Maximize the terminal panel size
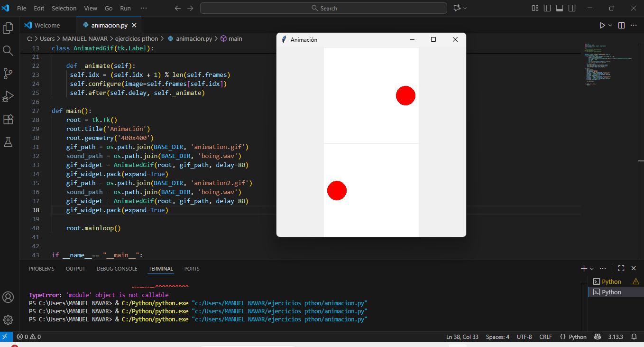The image size is (644, 347). click(621, 269)
